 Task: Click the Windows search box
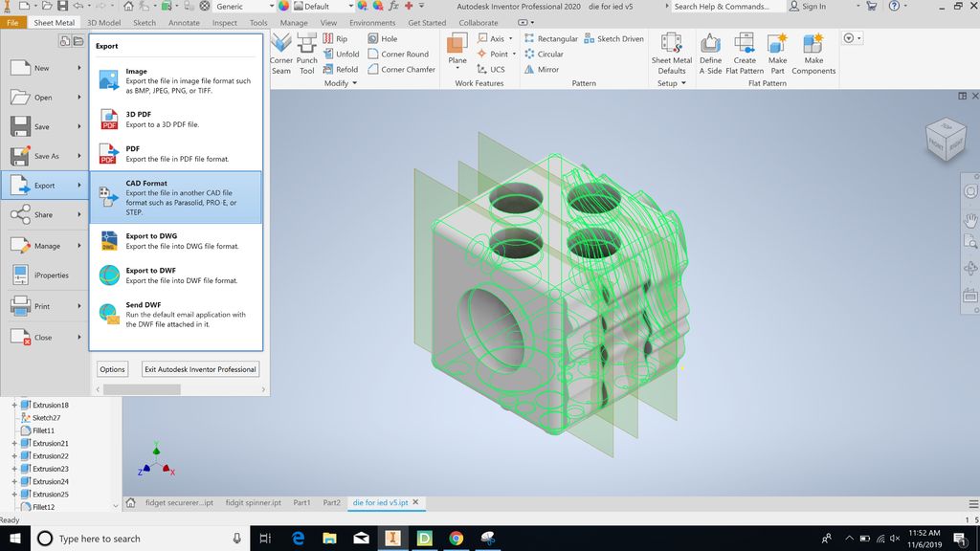coord(140,539)
